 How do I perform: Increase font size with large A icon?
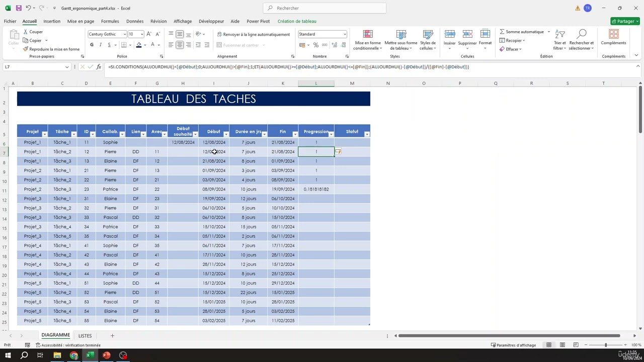pyautogui.click(x=149, y=34)
